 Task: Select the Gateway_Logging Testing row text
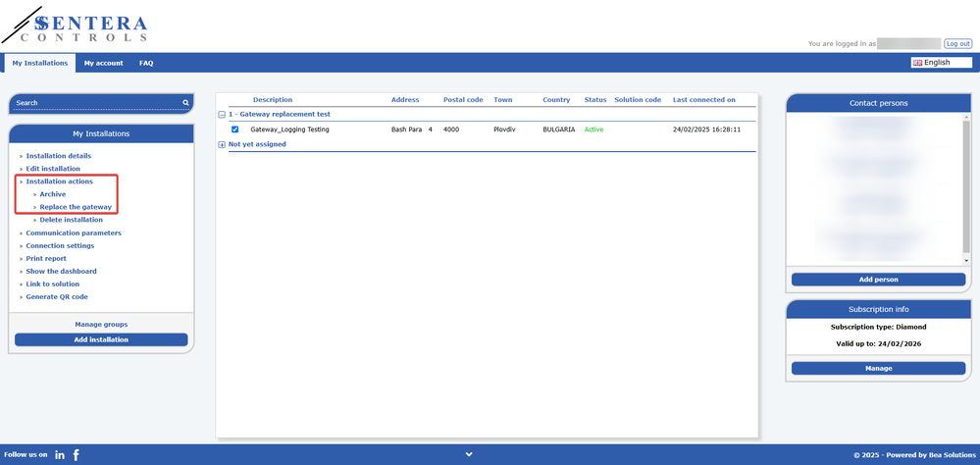tap(289, 130)
